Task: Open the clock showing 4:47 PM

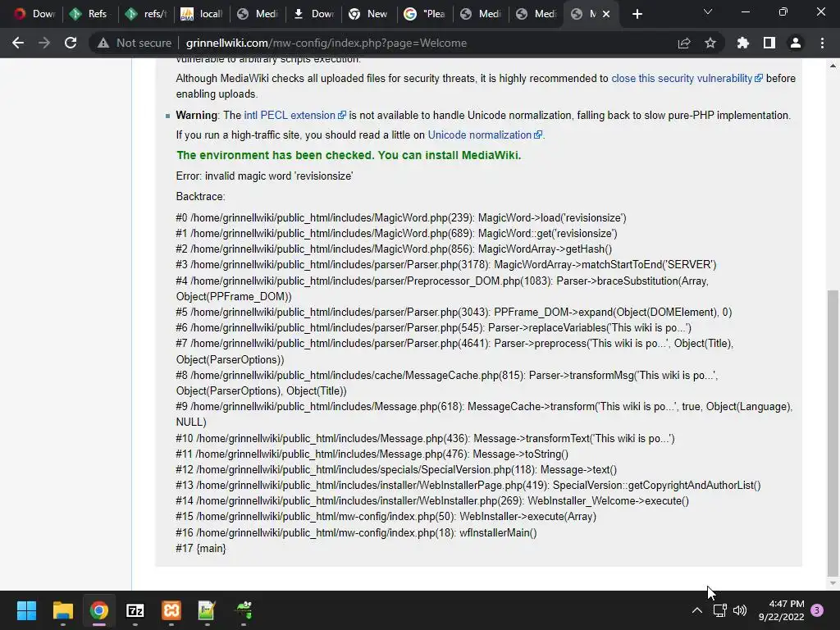Action: [781, 610]
